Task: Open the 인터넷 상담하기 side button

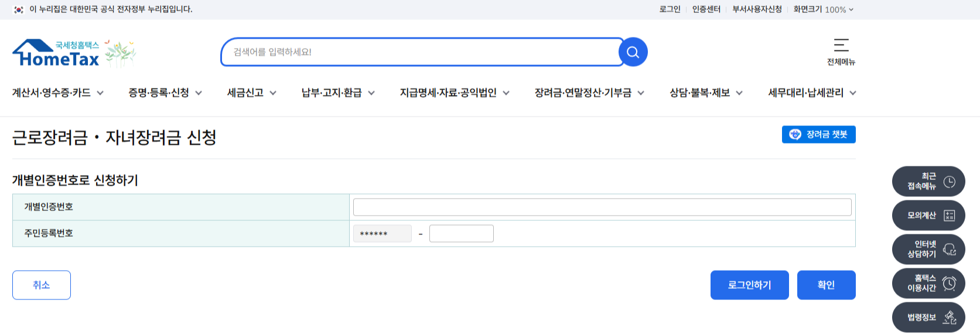Action: (x=928, y=250)
